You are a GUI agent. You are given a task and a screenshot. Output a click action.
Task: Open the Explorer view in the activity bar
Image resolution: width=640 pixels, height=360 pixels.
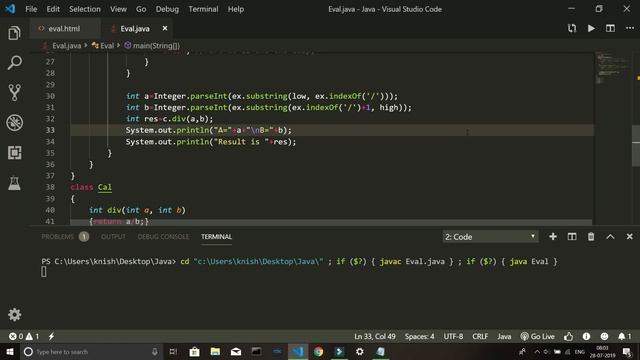[14, 33]
